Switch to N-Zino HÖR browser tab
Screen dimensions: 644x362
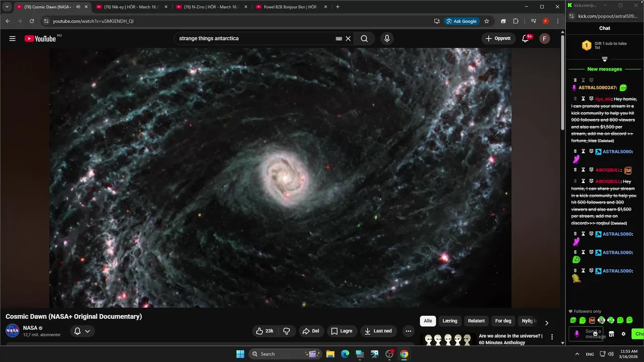[x=211, y=7]
